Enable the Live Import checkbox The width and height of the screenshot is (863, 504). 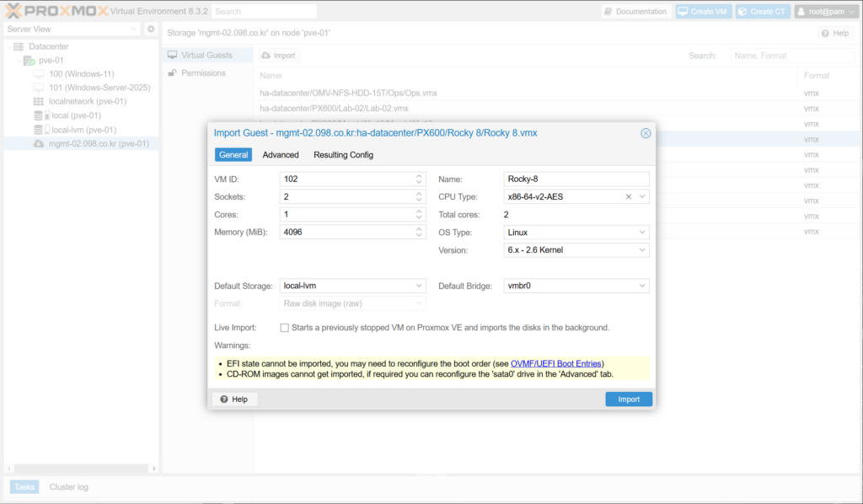284,328
